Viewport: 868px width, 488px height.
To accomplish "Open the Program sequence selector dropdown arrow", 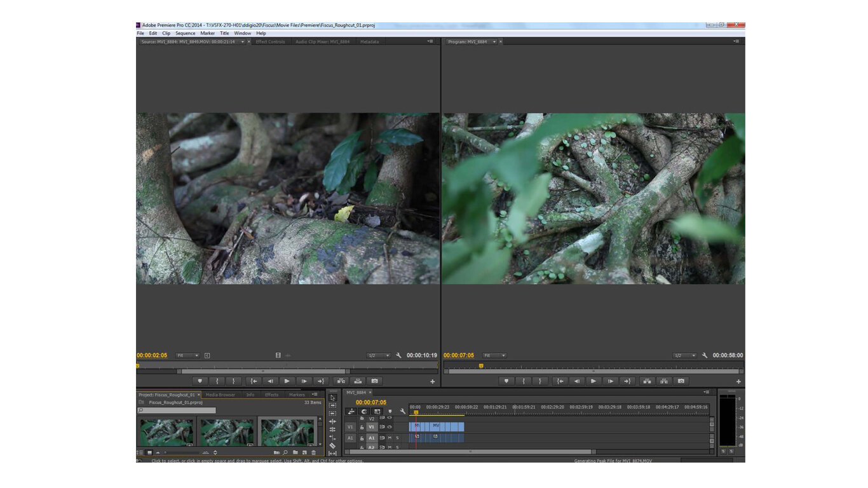I will (x=494, y=42).
